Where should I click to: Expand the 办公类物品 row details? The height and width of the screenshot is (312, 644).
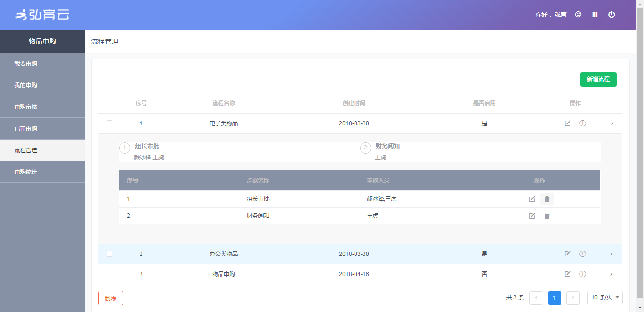click(611, 254)
